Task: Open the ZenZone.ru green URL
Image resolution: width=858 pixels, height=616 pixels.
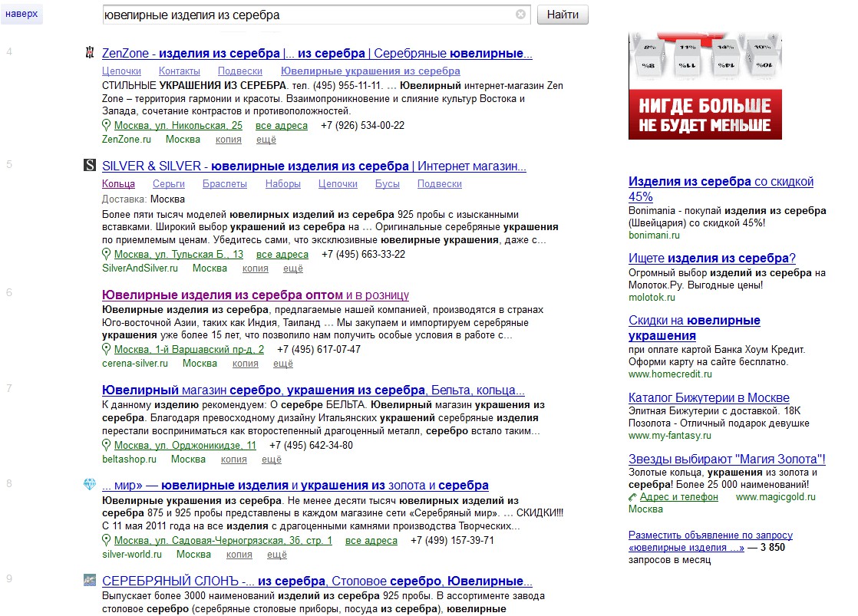Action: (127, 140)
